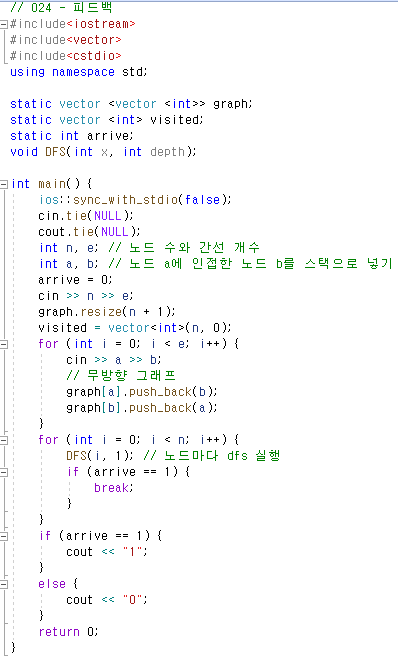Viewport: 398px width, 660px height.
Task: Click the 'return 0;' statement
Action: pos(68,632)
